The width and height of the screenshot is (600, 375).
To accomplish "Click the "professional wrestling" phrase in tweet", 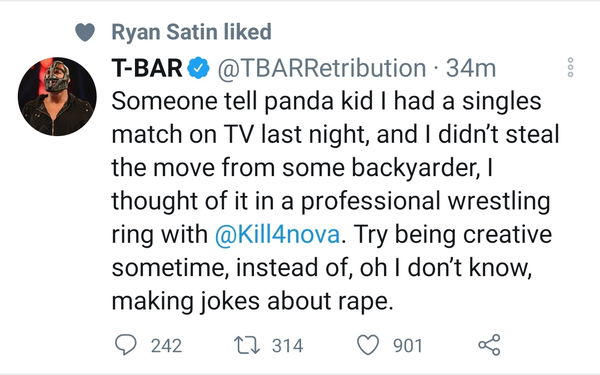I will click(x=426, y=201).
